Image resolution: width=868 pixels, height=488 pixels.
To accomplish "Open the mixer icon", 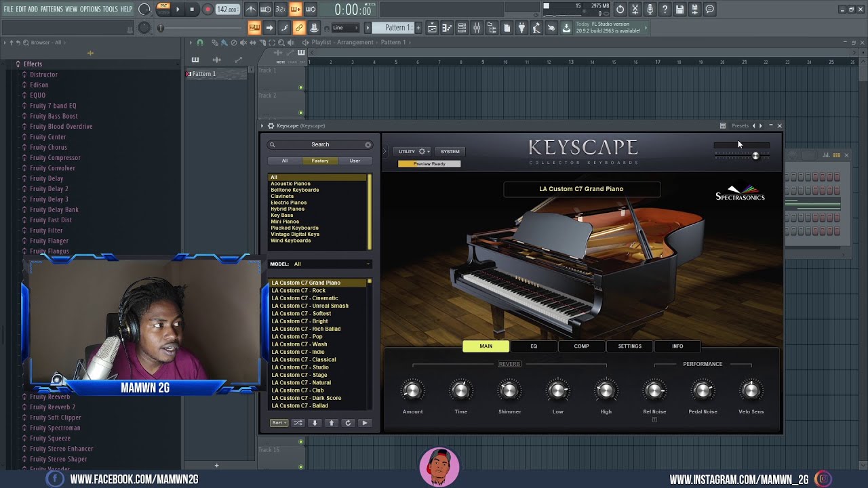I will pyautogui.click(x=477, y=28).
